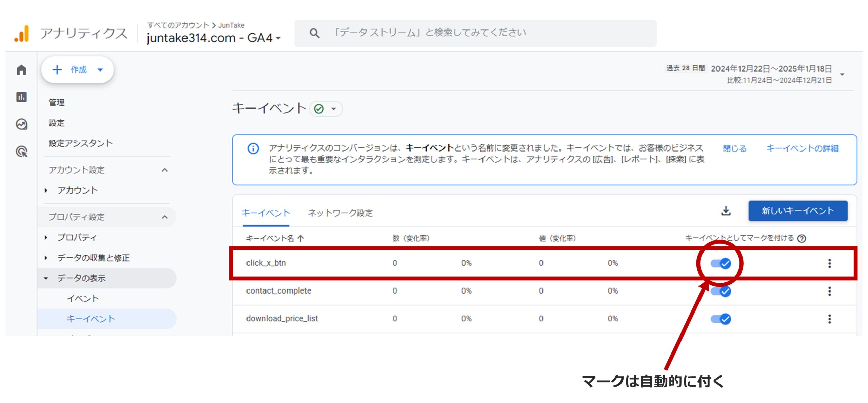Open the three-dot menu for click_x_btn
868x403 pixels.
(x=830, y=263)
